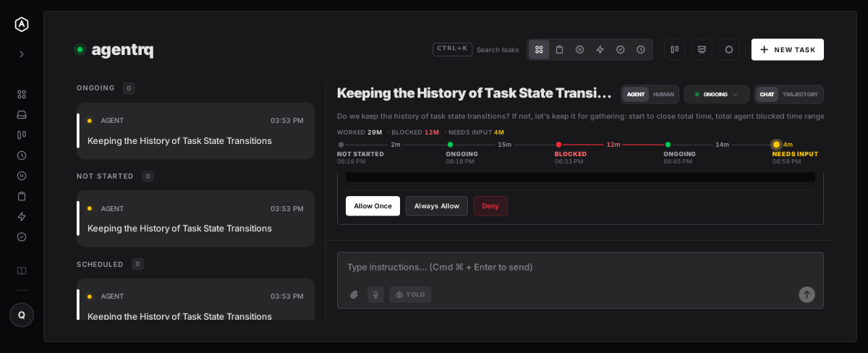This screenshot has height=353, width=868.
Task: Select the lightning bolt filter in top toolbar
Action: coord(600,49)
